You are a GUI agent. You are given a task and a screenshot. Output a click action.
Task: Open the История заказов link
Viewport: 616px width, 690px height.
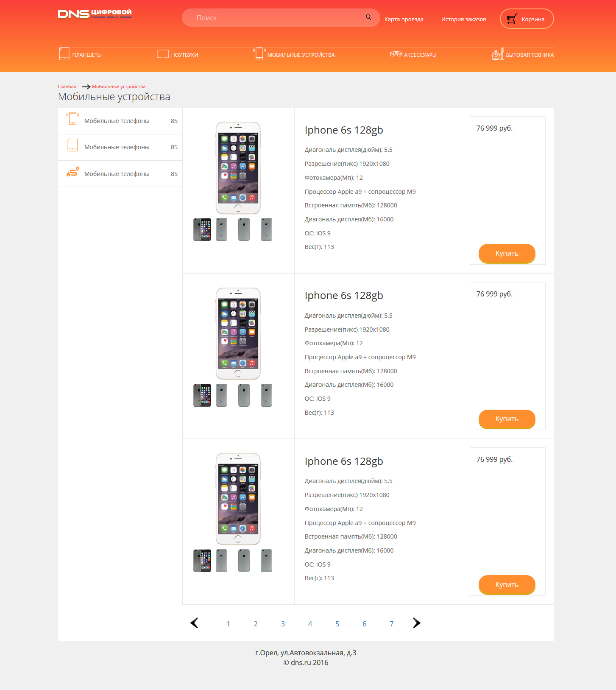463,19
